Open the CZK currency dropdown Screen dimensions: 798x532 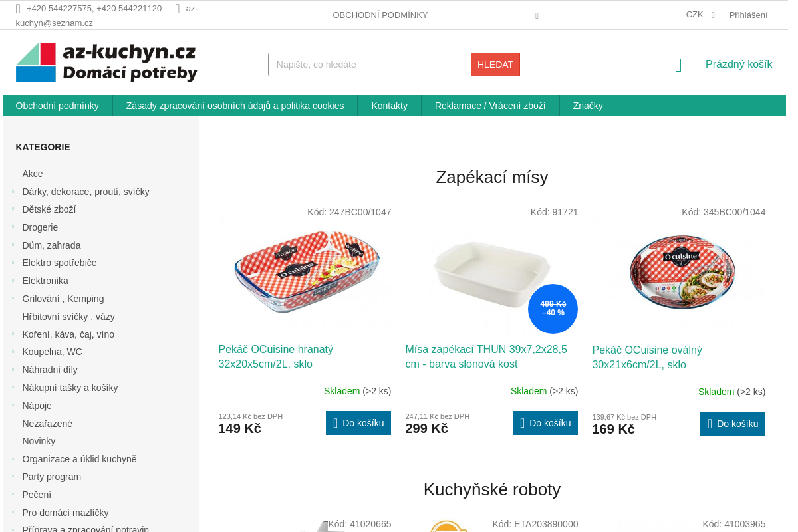(700, 14)
